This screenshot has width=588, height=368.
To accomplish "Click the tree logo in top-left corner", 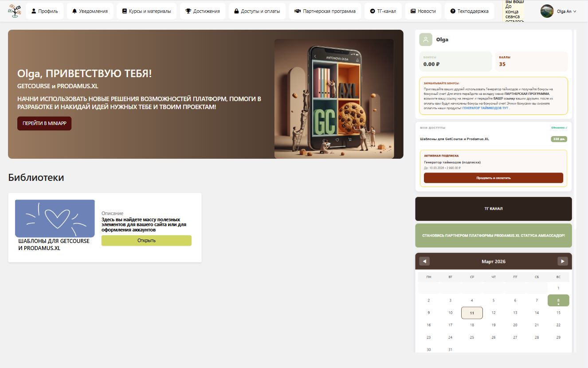I will click(15, 11).
